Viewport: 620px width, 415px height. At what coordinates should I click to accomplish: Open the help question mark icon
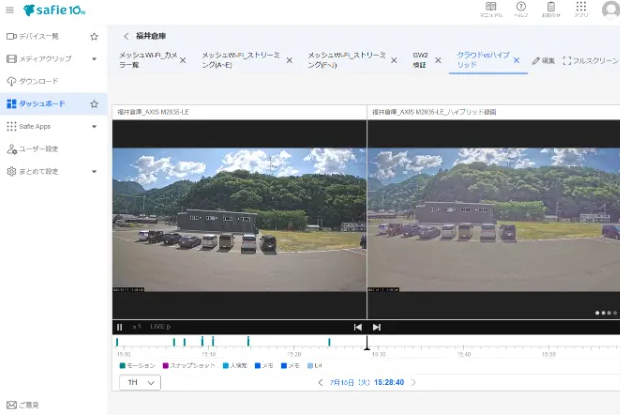click(x=521, y=9)
